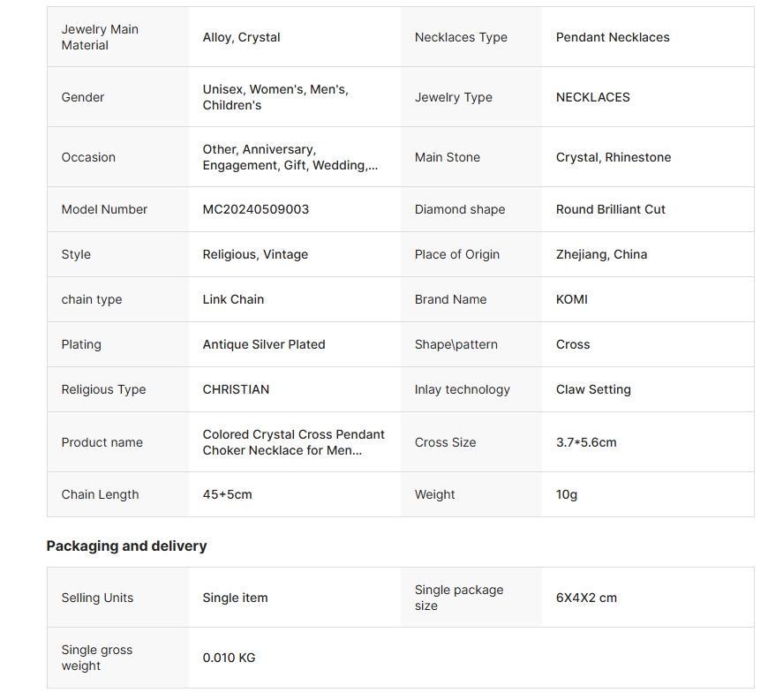Image resolution: width=768 pixels, height=700 pixels.
Task: Click the Brand Name value KOMI
Action: (571, 299)
